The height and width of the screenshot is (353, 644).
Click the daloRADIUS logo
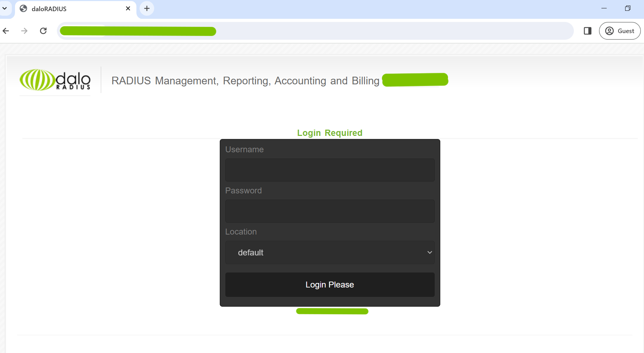pos(55,80)
